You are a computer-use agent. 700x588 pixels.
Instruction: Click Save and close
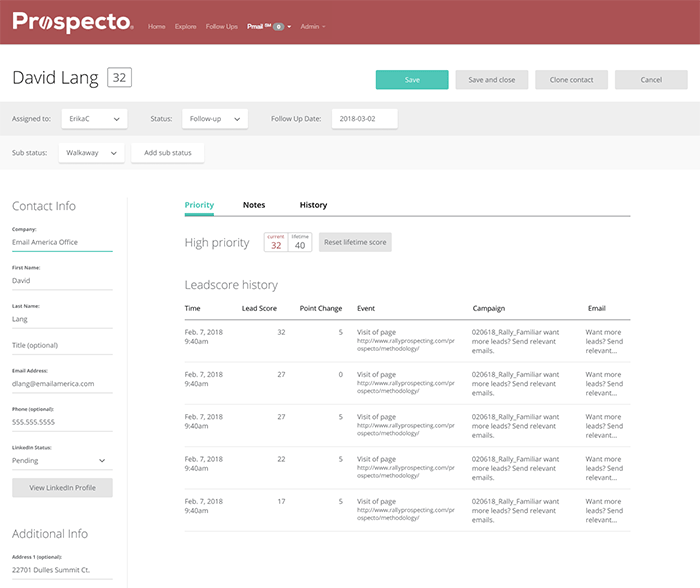tap(492, 80)
